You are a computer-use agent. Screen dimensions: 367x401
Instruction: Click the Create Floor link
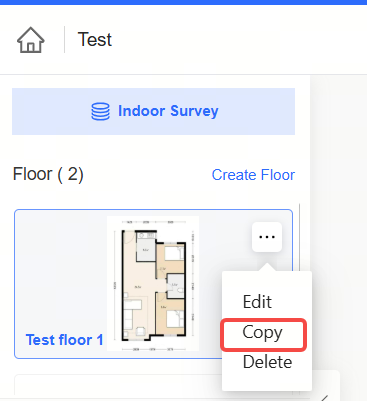(253, 175)
